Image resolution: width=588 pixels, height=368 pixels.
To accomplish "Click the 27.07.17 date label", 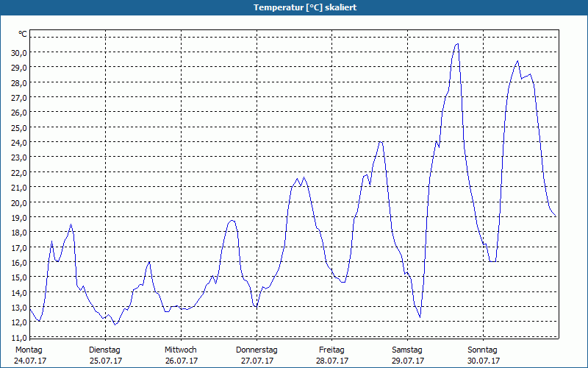I will [x=257, y=361].
